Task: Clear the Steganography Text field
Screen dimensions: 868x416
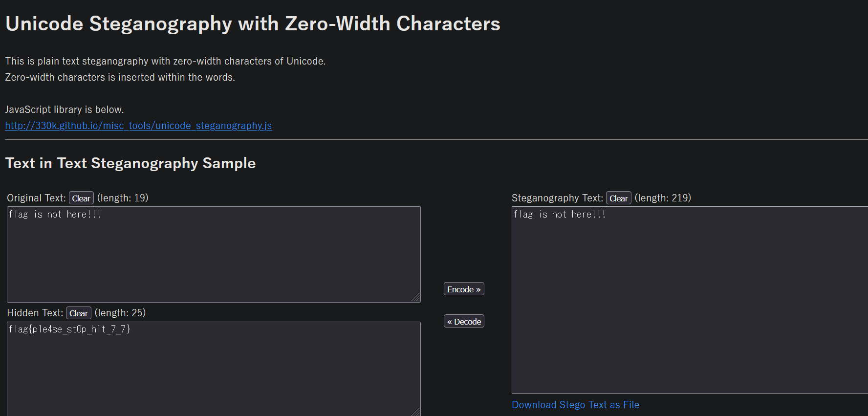Action: (x=618, y=198)
